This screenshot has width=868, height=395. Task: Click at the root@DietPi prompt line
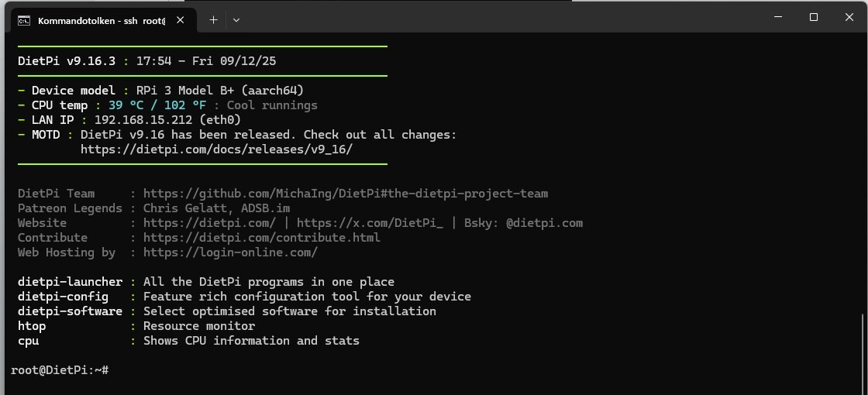click(x=60, y=370)
